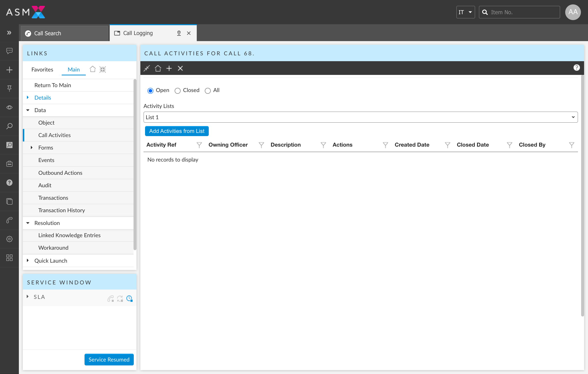Open the Main tab in Links
Viewport: 588px width, 374px height.
[x=73, y=70]
